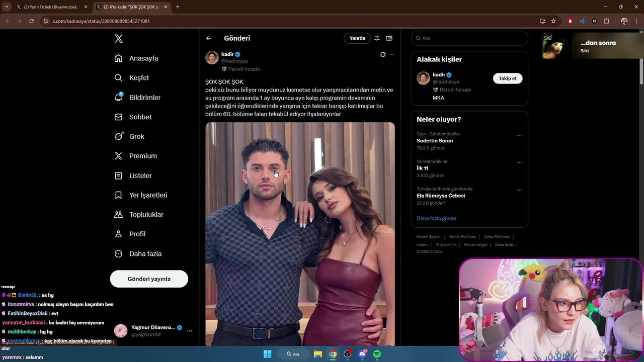Click the Erişilebilirlik footer link
644x362 pixels.
[446, 245]
